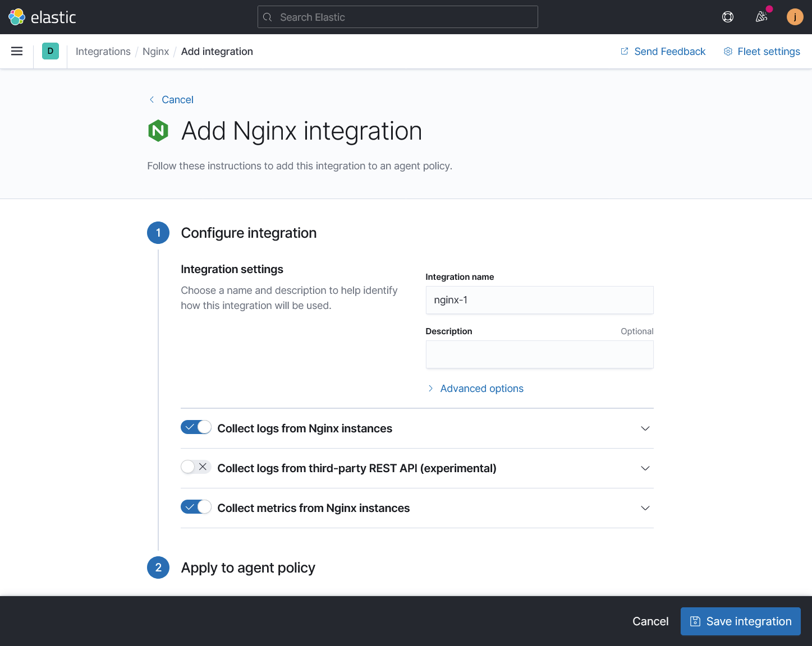Click the back arrow beside Cancel

[x=152, y=99]
